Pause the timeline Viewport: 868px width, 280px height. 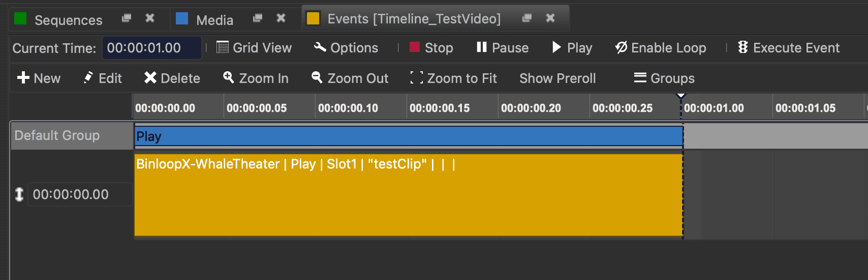click(502, 48)
